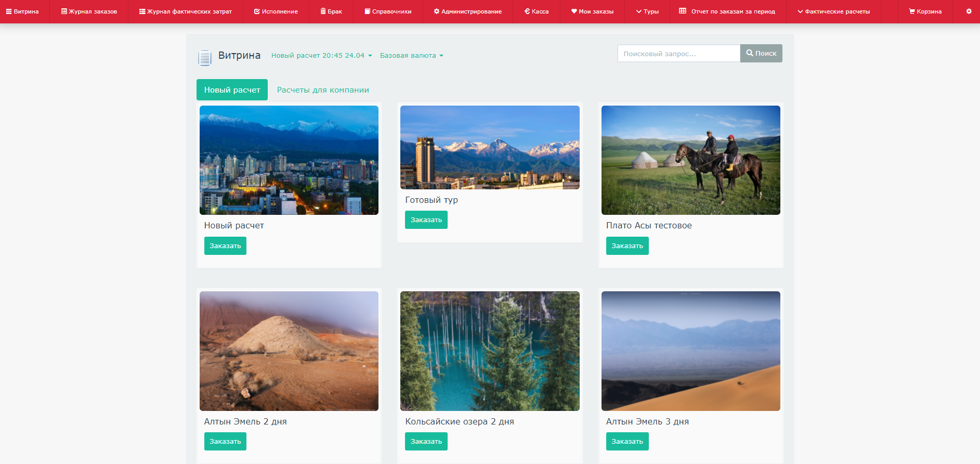Viewport: 980px width, 464px height.
Task: Order the Новый расчет card with Заказать
Action: pyautogui.click(x=225, y=246)
